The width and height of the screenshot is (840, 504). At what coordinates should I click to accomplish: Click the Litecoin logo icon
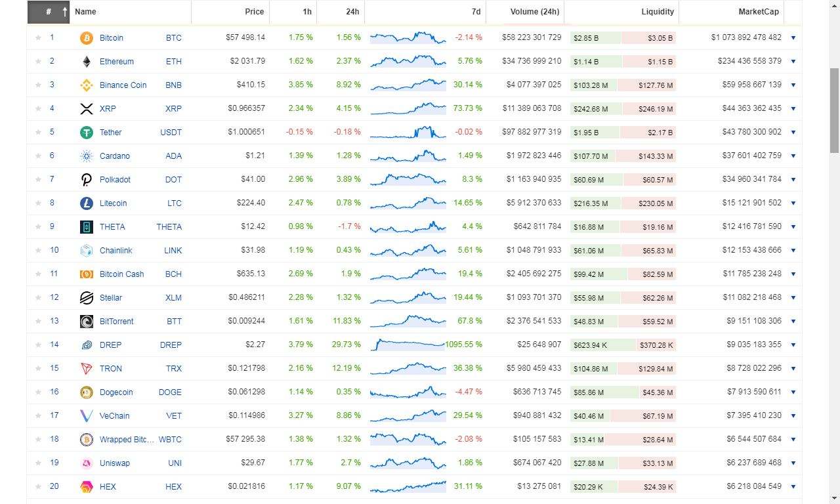(87, 203)
